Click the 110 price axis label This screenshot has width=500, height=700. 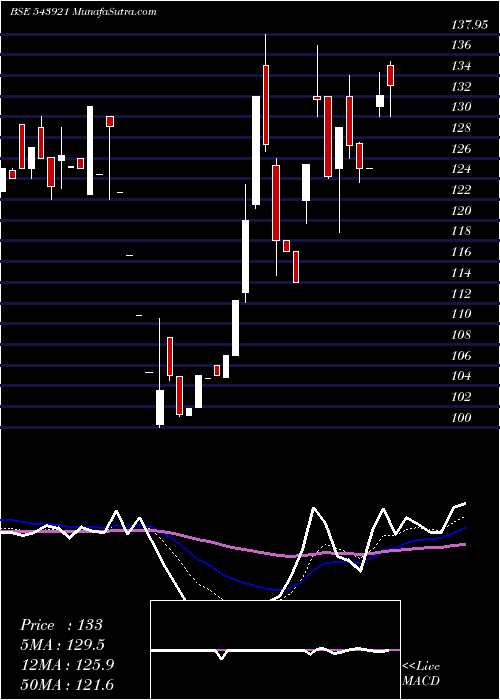[x=461, y=314]
